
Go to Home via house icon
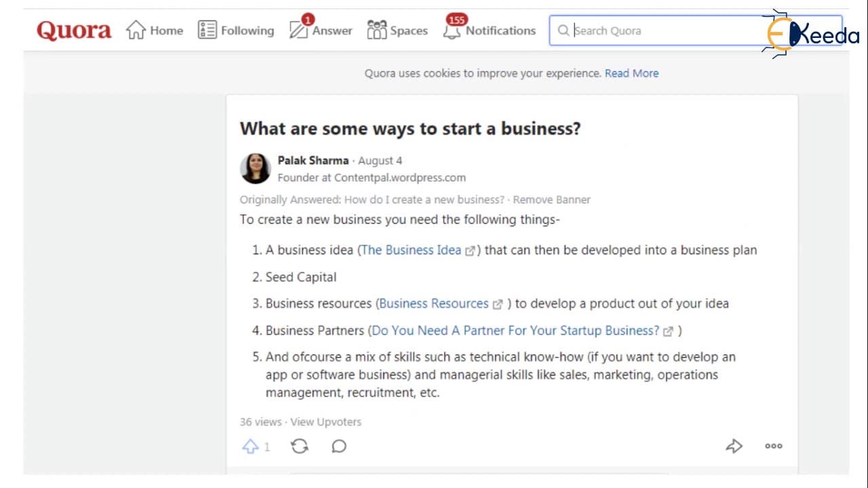(136, 30)
